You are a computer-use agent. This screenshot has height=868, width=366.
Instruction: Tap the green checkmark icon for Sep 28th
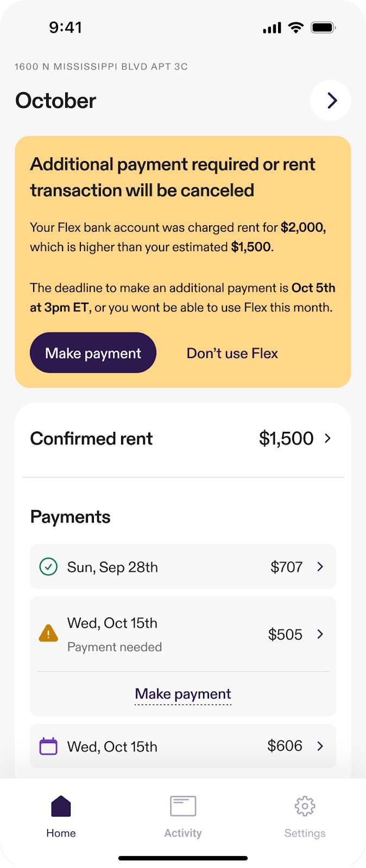48,567
